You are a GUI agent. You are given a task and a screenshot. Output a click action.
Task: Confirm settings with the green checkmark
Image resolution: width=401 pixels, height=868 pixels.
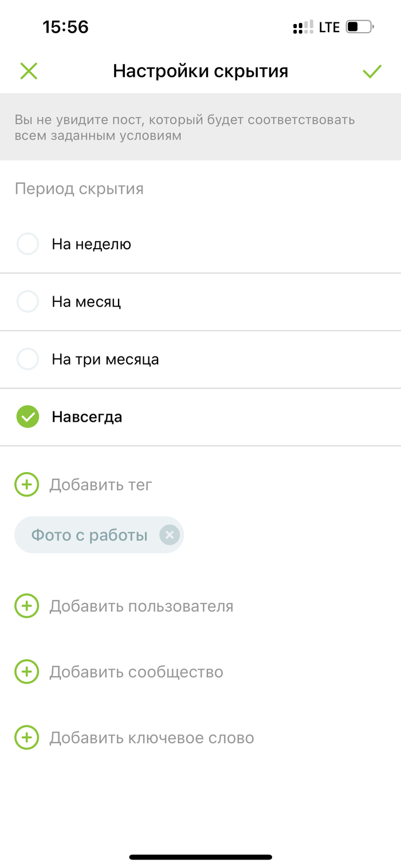(372, 72)
